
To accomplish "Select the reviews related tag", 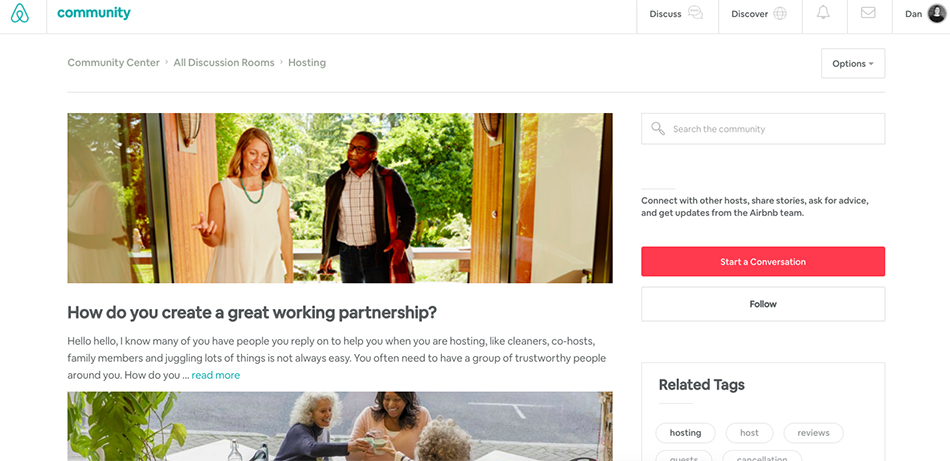I will [813, 433].
